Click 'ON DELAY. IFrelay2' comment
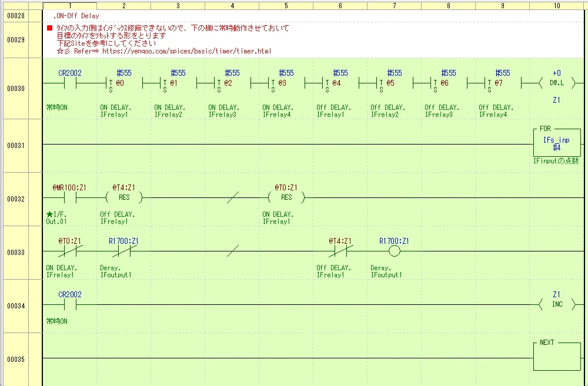This screenshot has height=386, width=588. 169,111
